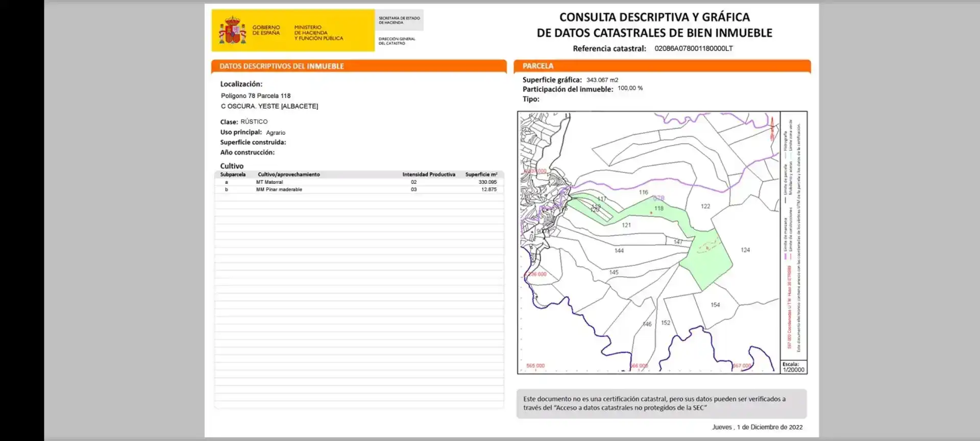Click the 'Clase:' label

tap(229, 122)
